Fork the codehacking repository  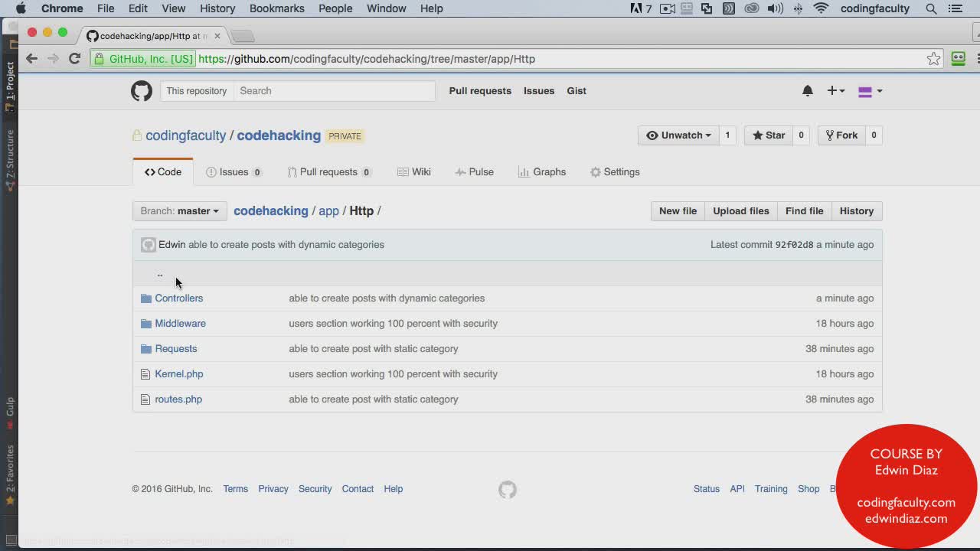(x=841, y=135)
